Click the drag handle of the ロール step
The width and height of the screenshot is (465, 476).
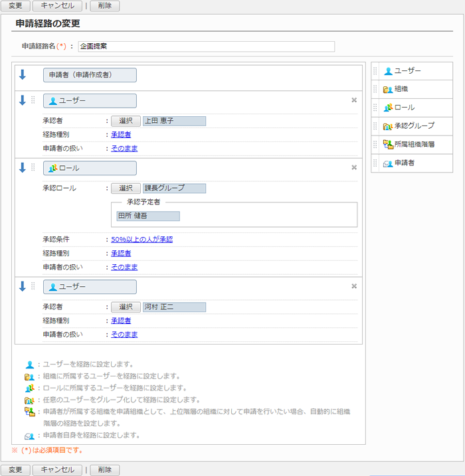click(33, 168)
